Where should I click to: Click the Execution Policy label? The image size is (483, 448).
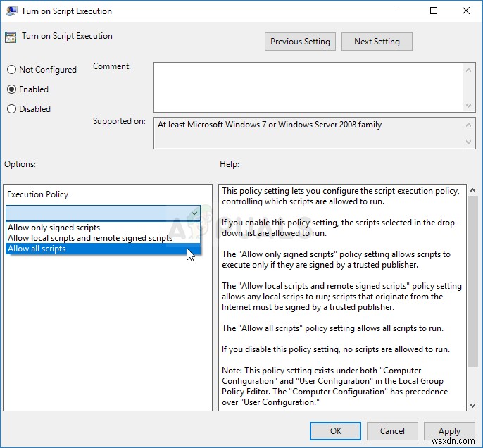coord(37,194)
